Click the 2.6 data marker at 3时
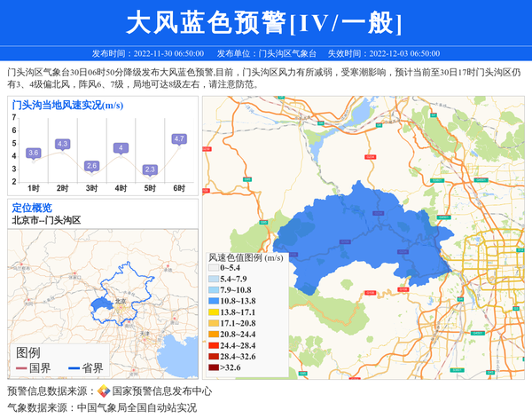532x418 pixels. point(91,166)
